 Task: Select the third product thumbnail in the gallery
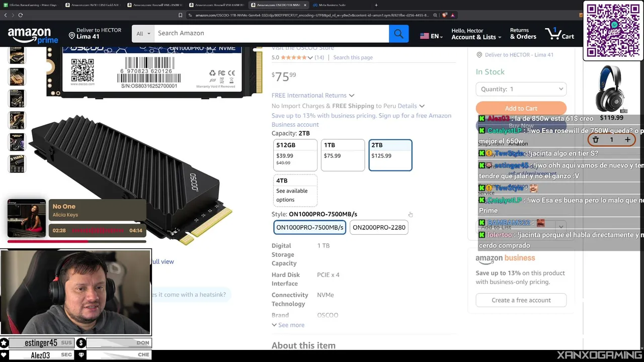17,99
